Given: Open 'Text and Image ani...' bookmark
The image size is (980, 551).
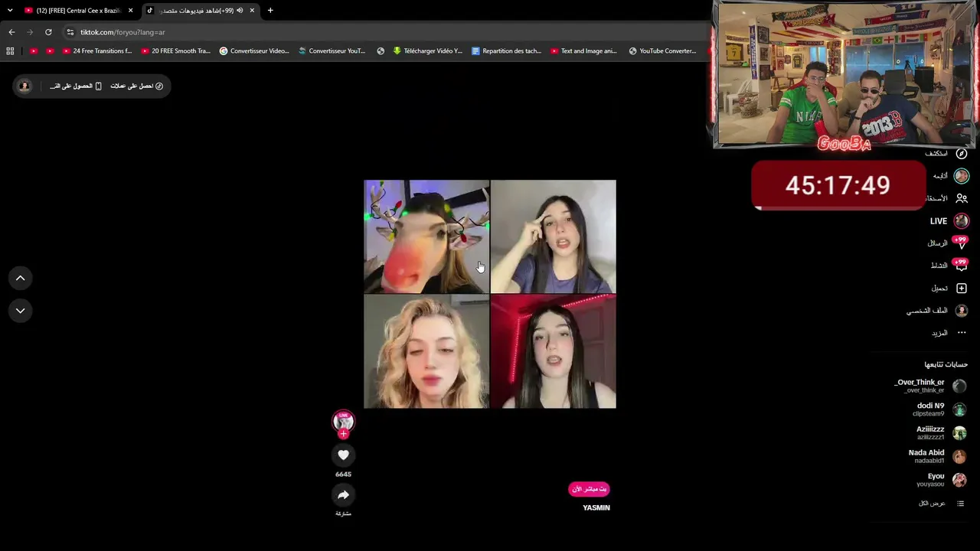Looking at the screenshot, I should (x=583, y=51).
